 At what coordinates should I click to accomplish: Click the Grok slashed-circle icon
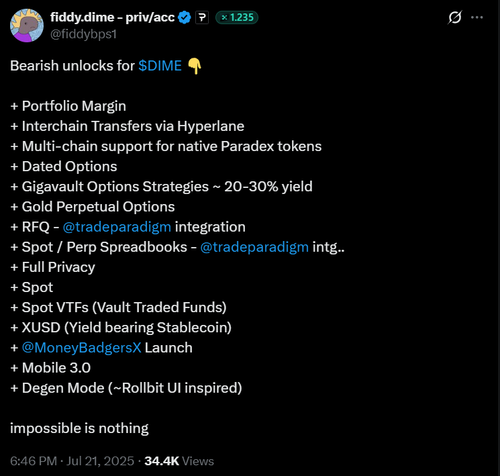455,17
